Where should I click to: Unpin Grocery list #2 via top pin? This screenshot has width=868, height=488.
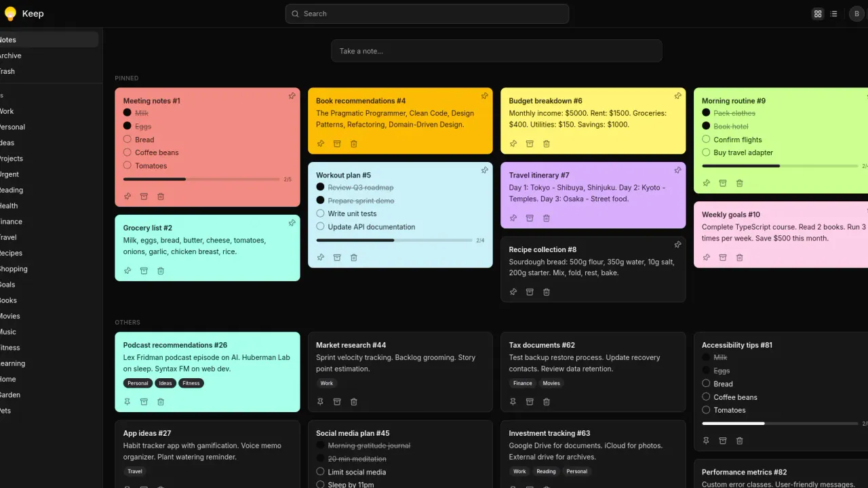[x=292, y=223]
